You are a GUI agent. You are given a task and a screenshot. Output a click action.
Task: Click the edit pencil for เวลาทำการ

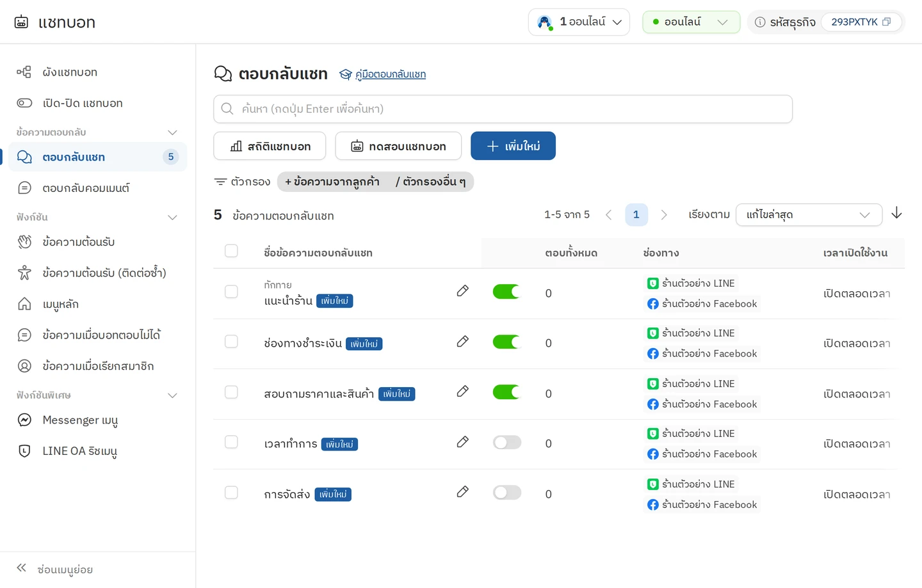(x=463, y=442)
